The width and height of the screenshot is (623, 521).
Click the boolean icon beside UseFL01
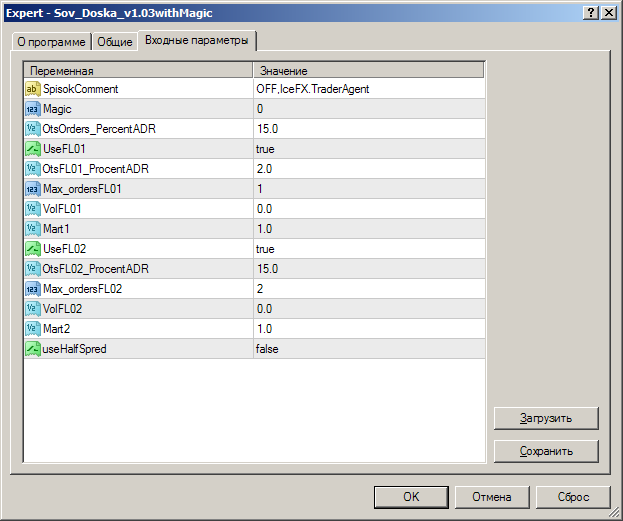(x=33, y=149)
